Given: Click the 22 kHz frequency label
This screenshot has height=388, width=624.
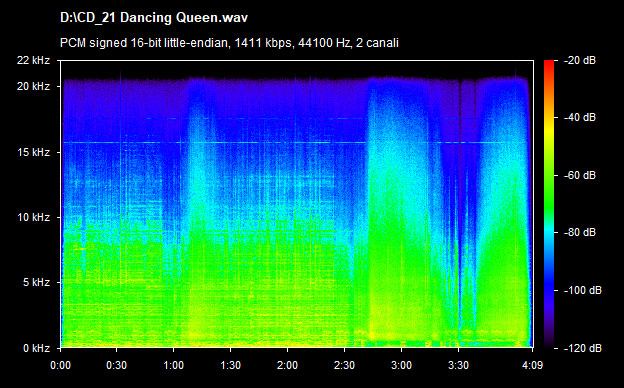Looking at the screenshot, I should point(33,60).
